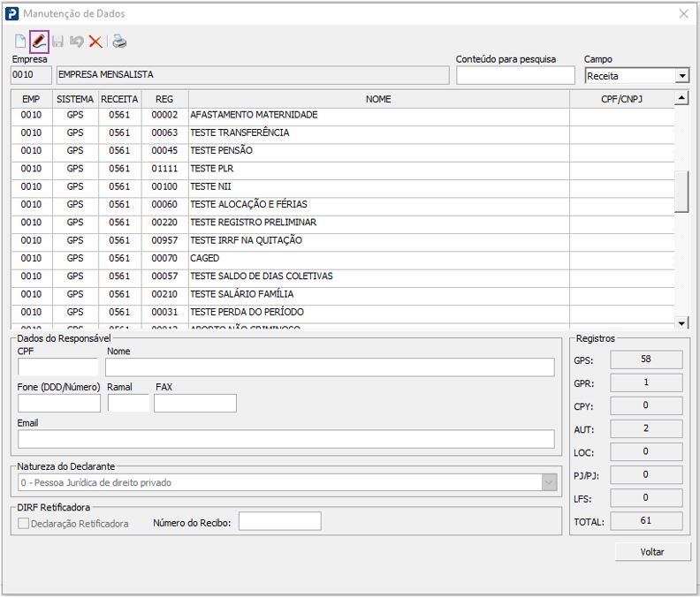Focus the Email input field
This screenshot has width=700, height=598.
[285, 439]
